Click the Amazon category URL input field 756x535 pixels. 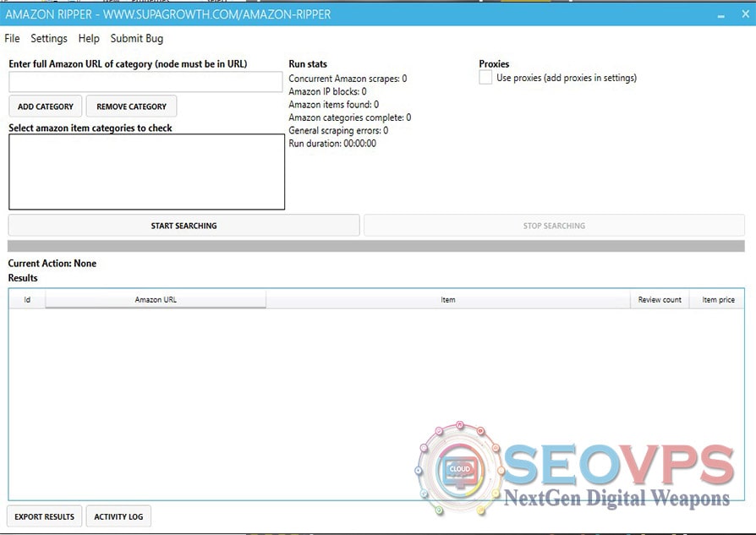pyautogui.click(x=145, y=82)
